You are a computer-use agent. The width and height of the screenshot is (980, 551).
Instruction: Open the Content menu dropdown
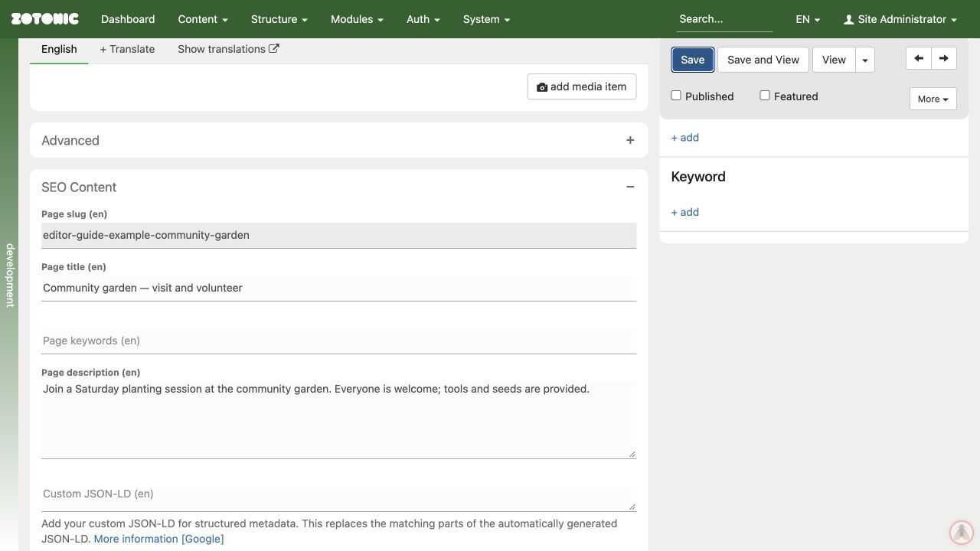click(203, 19)
